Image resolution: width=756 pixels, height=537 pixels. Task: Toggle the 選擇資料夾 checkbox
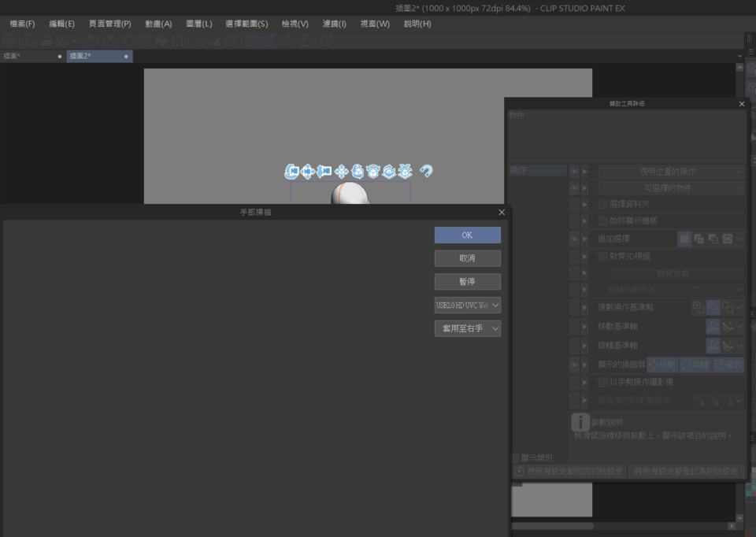(x=602, y=204)
